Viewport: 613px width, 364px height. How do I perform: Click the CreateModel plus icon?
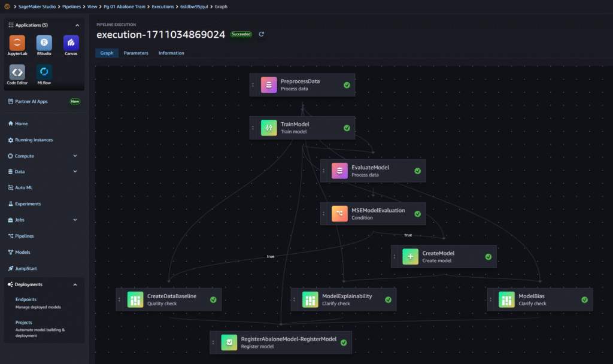[410, 256]
